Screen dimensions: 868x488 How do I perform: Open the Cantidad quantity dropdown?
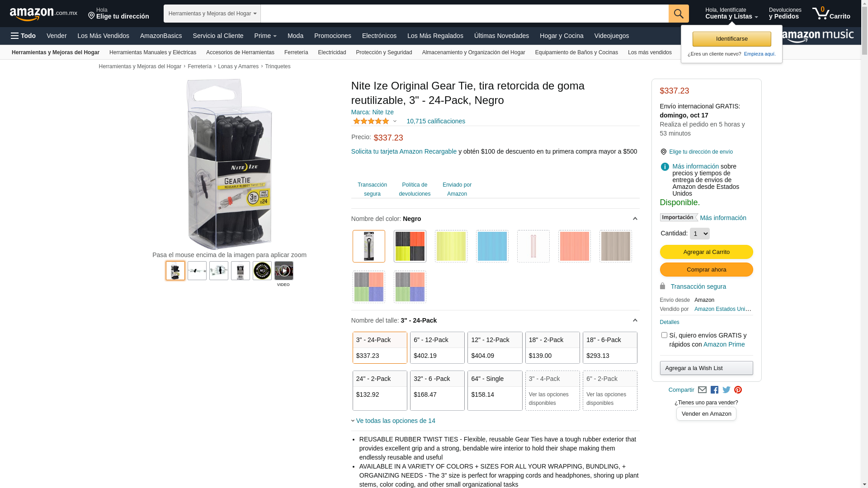click(x=699, y=234)
